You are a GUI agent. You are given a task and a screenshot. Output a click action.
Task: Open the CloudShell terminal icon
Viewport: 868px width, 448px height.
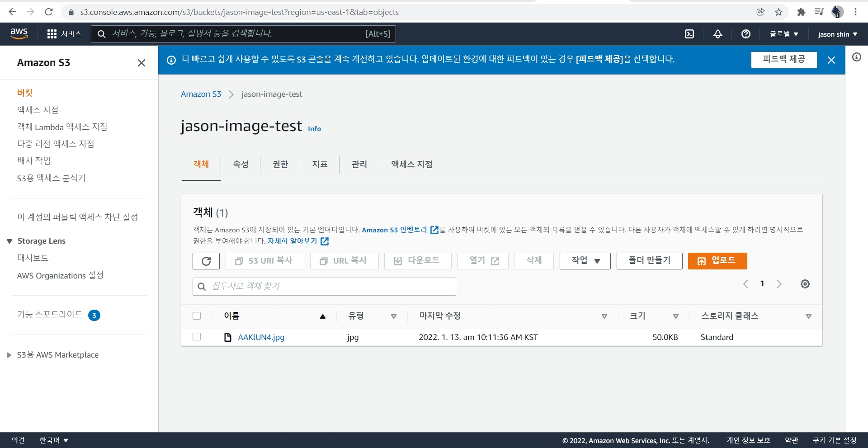689,34
